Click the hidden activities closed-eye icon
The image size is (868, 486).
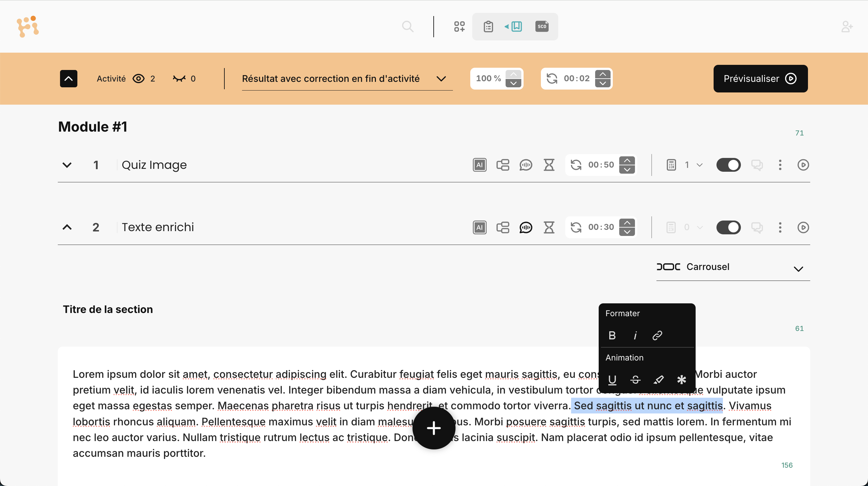click(179, 79)
